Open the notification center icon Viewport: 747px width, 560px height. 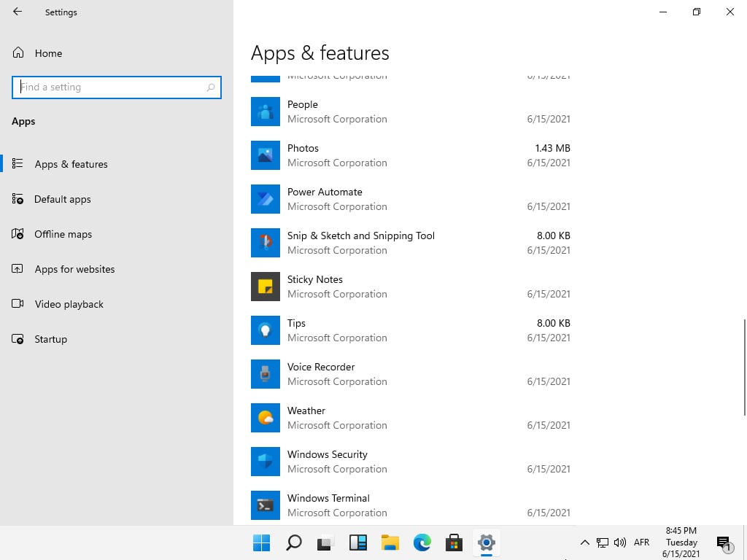724,542
